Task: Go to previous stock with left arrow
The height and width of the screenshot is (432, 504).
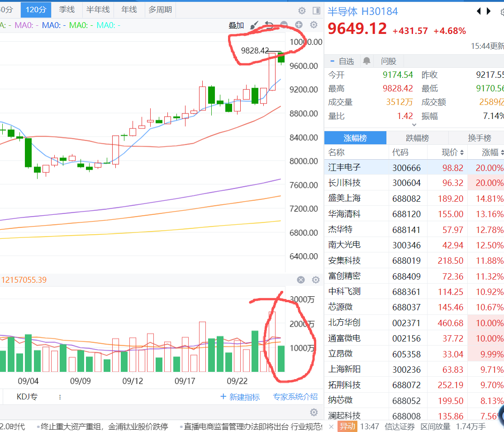Action: click(479, 11)
